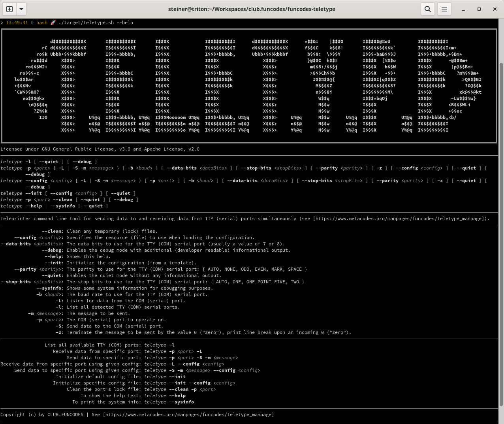This screenshot has height=424, width=504.
Task: Click the 'Copyright (c) by CLUB.FUNCODES' text
Action: click(42, 415)
